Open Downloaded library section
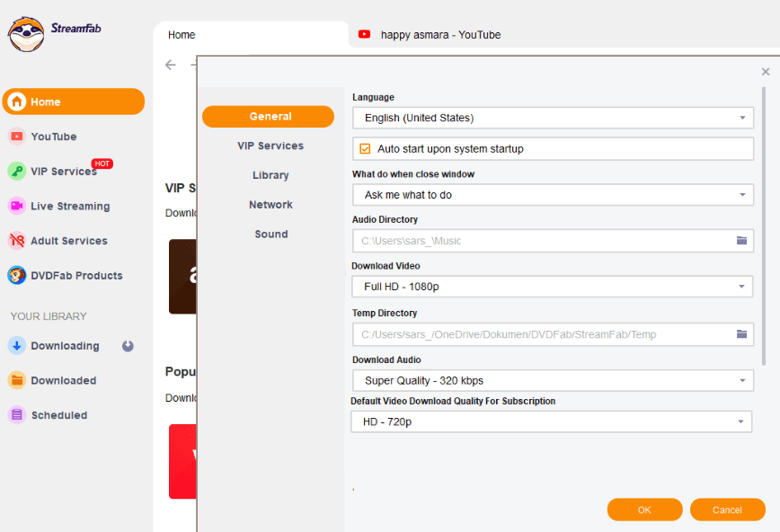This screenshot has width=780, height=532. [64, 380]
